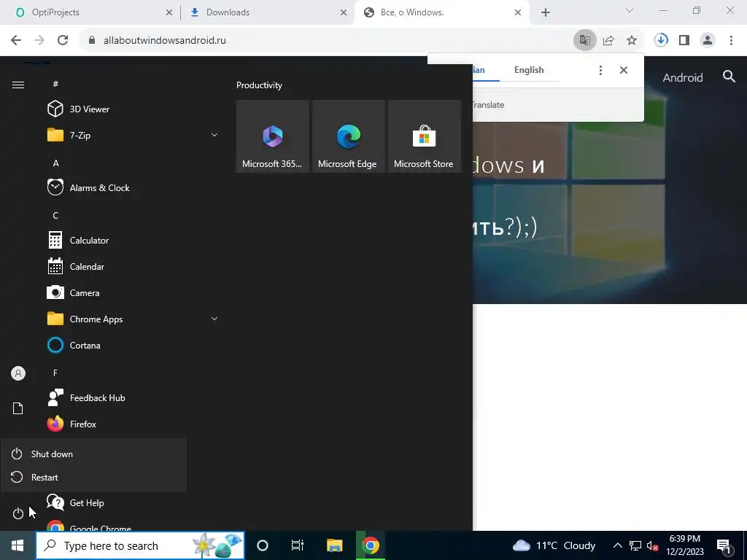Open the Microsoft 365 tile
This screenshot has width=747, height=560.
pyautogui.click(x=273, y=136)
